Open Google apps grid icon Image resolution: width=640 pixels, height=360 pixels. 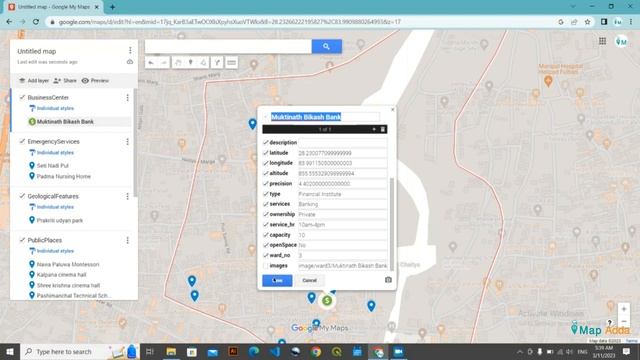click(602, 41)
